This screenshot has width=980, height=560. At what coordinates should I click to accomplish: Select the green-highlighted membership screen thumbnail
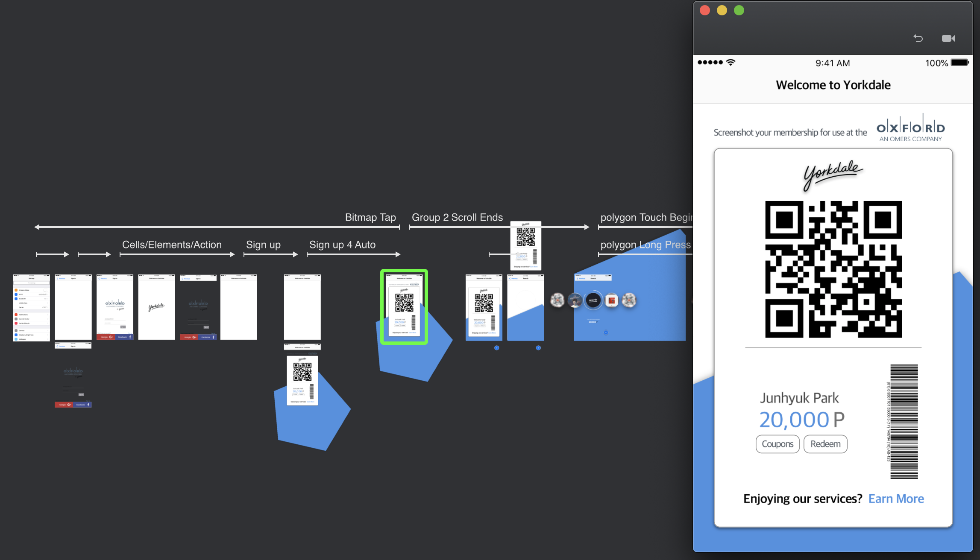point(404,306)
